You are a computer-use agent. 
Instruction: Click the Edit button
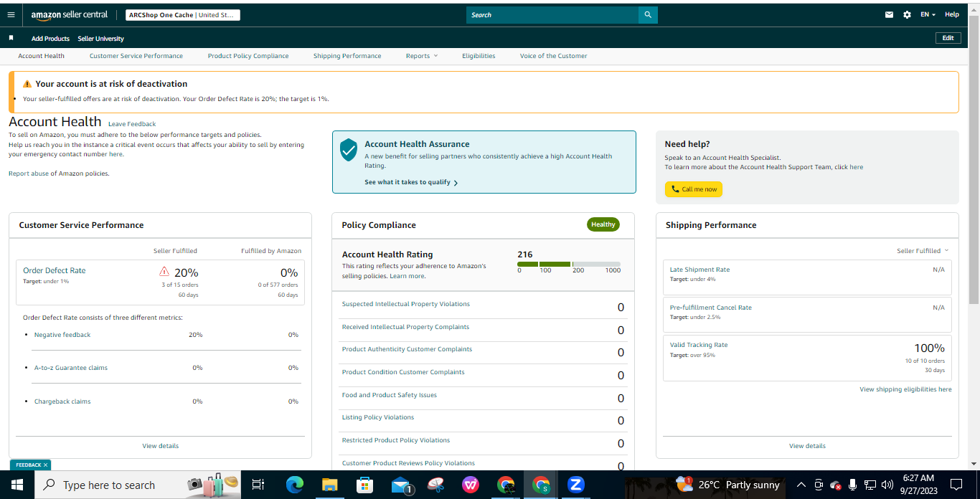(x=948, y=38)
